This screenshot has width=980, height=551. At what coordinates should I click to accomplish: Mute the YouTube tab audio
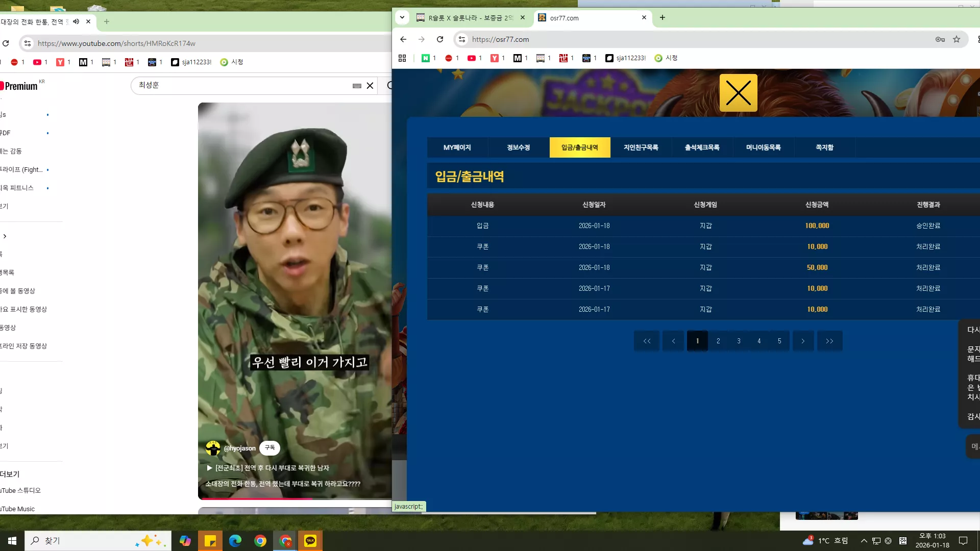coord(76,21)
